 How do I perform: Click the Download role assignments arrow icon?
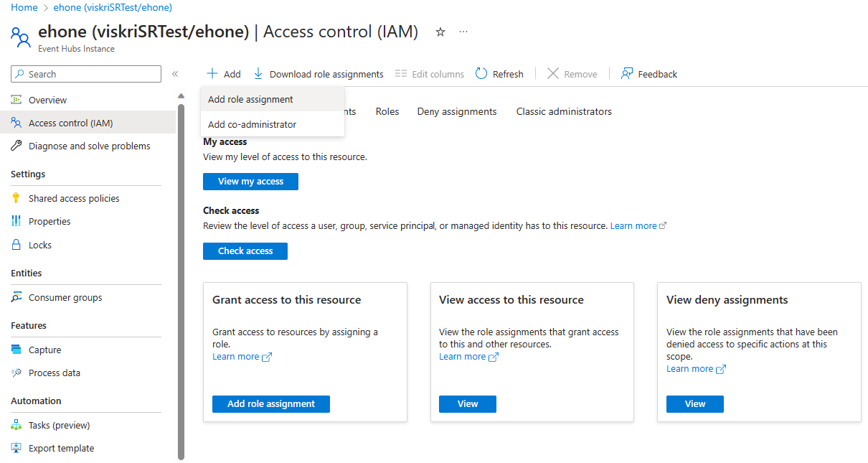pos(258,74)
